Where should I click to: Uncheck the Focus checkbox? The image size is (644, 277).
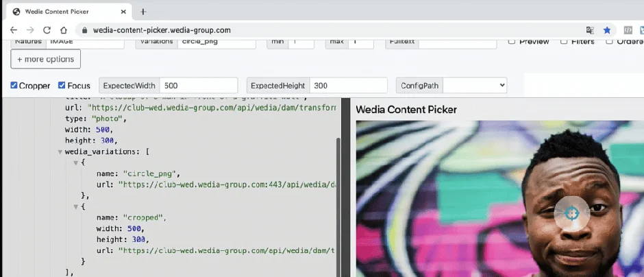[x=62, y=85]
